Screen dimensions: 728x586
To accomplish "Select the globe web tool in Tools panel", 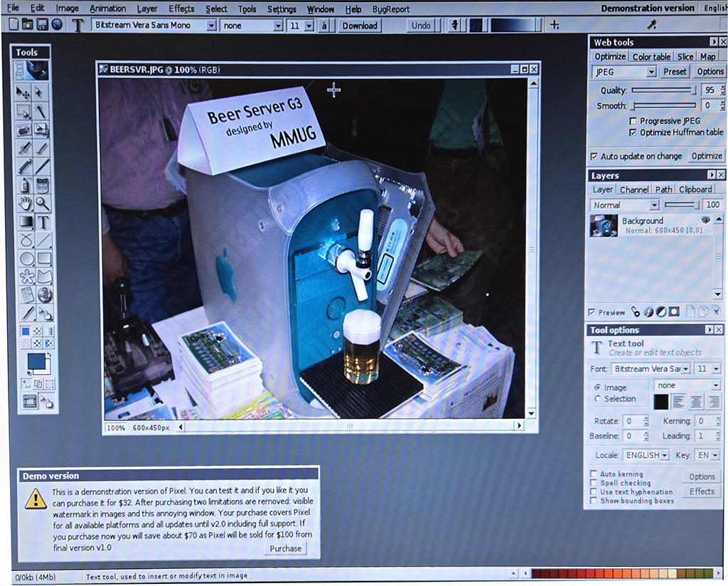I will pyautogui.click(x=45, y=295).
